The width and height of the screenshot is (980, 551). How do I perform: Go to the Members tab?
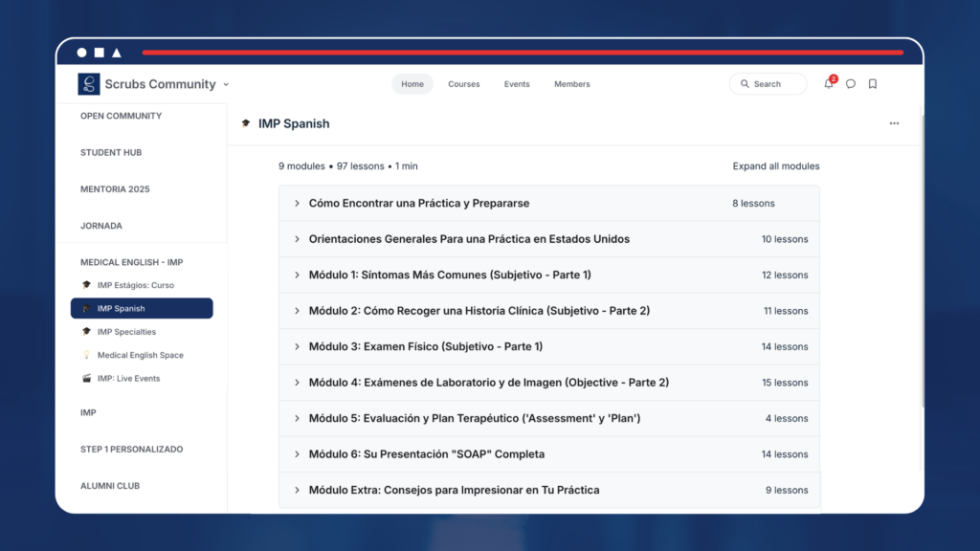(x=571, y=84)
